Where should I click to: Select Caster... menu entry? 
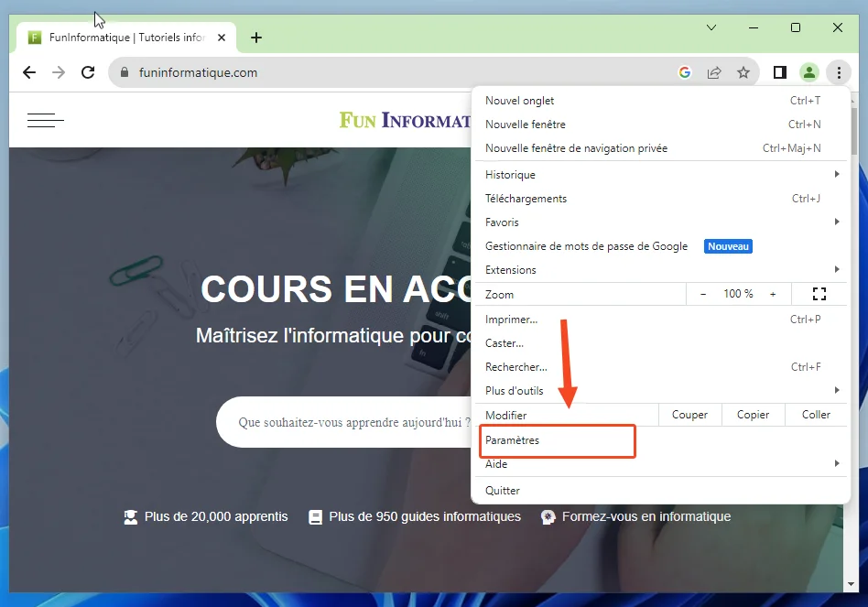click(659, 343)
